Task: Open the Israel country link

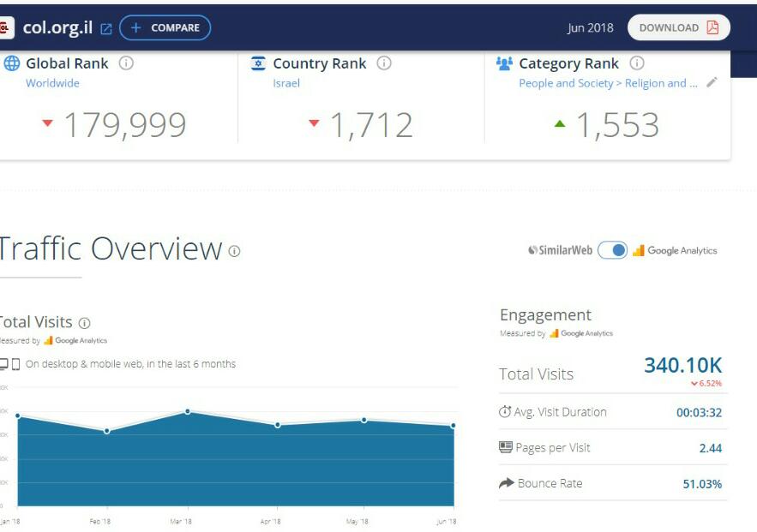Action: 286,83
